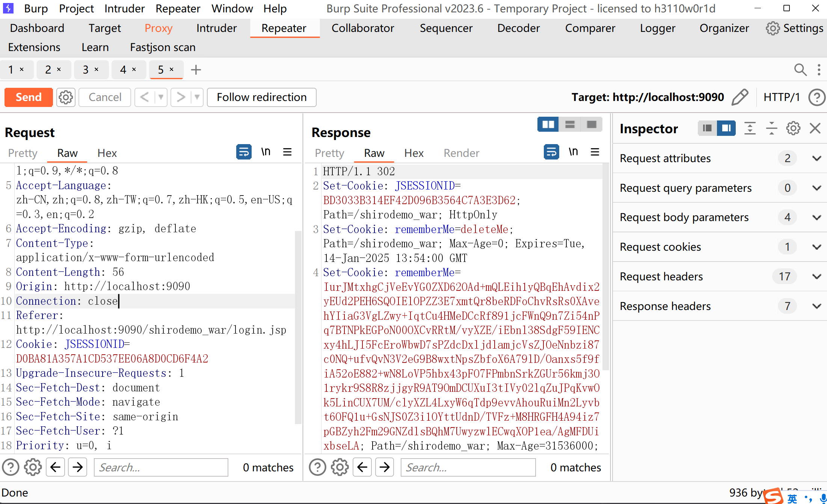Viewport: 827px width, 504px height.
Task: Dock the Inspector on the left side
Action: point(707,128)
